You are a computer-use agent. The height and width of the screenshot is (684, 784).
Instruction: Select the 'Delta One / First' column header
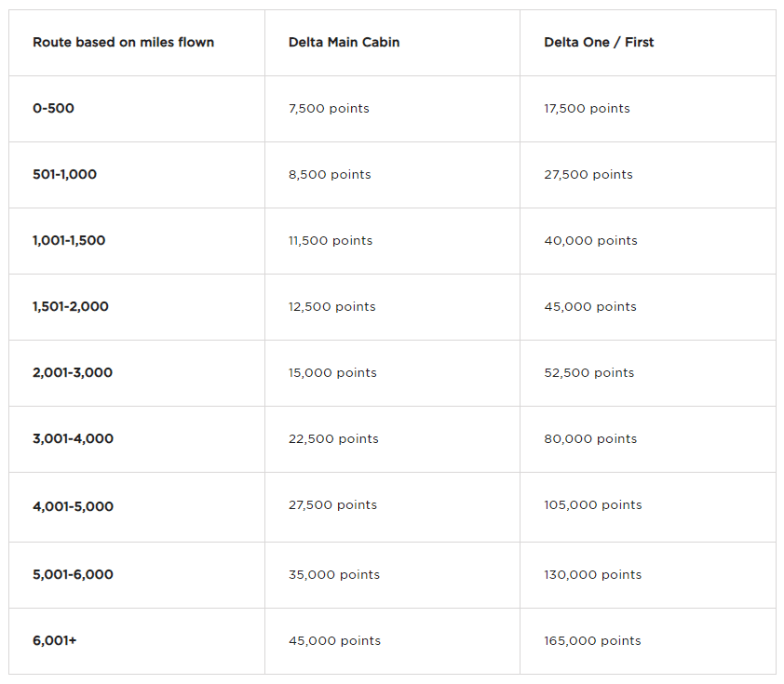pyautogui.click(x=599, y=42)
